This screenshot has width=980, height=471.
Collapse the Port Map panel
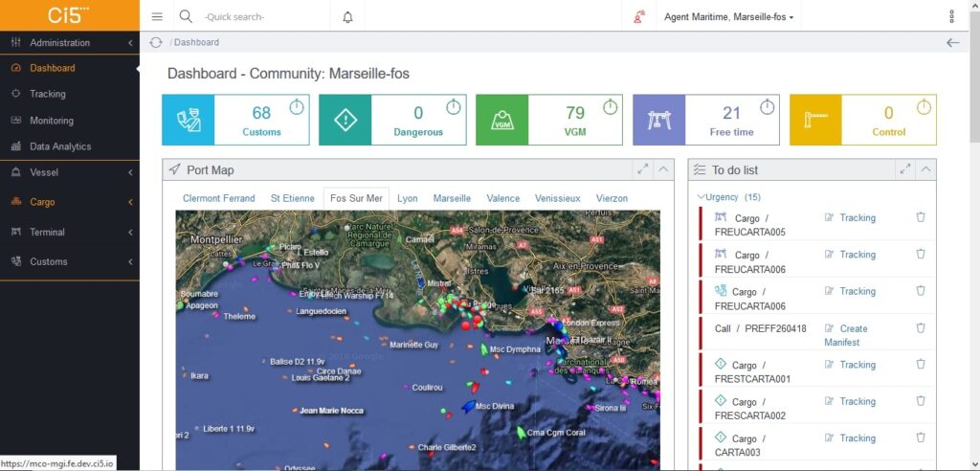pos(663,168)
